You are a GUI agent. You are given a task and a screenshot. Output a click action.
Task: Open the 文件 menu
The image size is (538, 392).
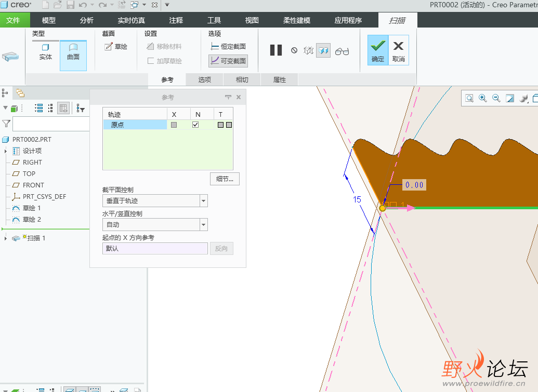tap(13, 20)
